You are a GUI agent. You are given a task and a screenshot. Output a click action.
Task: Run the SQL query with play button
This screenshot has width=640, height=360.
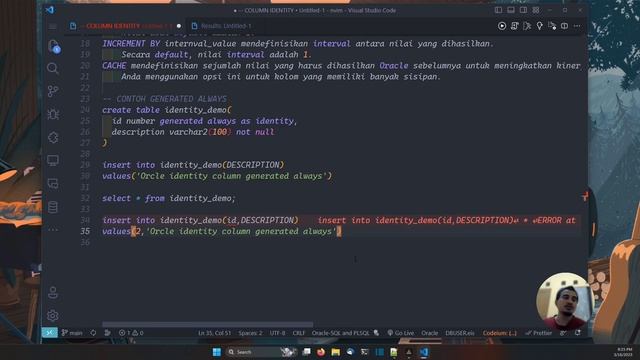point(502,26)
